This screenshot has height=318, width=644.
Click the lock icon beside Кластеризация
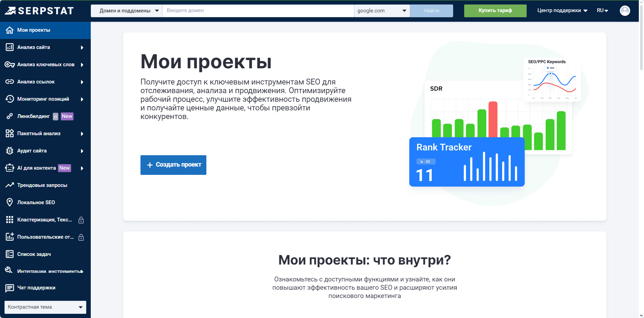point(81,220)
